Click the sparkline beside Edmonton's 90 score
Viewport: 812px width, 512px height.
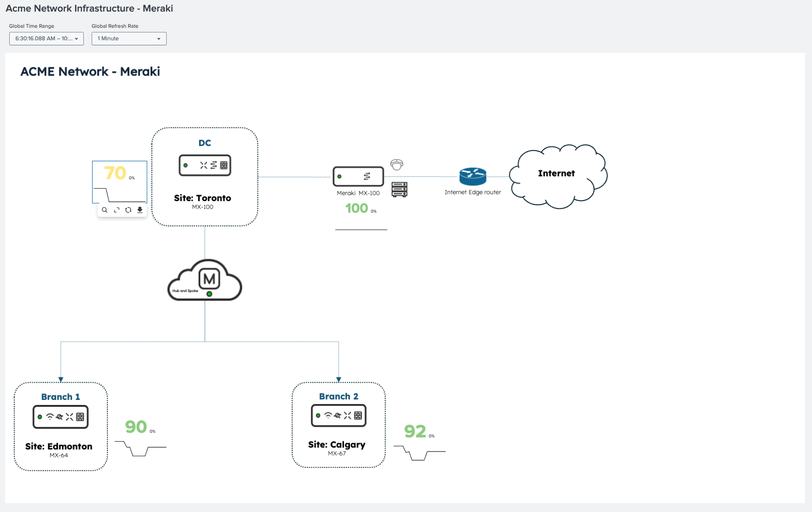point(140,449)
